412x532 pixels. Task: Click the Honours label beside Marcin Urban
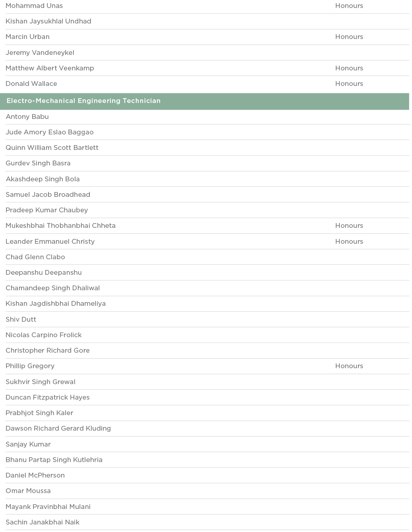(x=349, y=37)
